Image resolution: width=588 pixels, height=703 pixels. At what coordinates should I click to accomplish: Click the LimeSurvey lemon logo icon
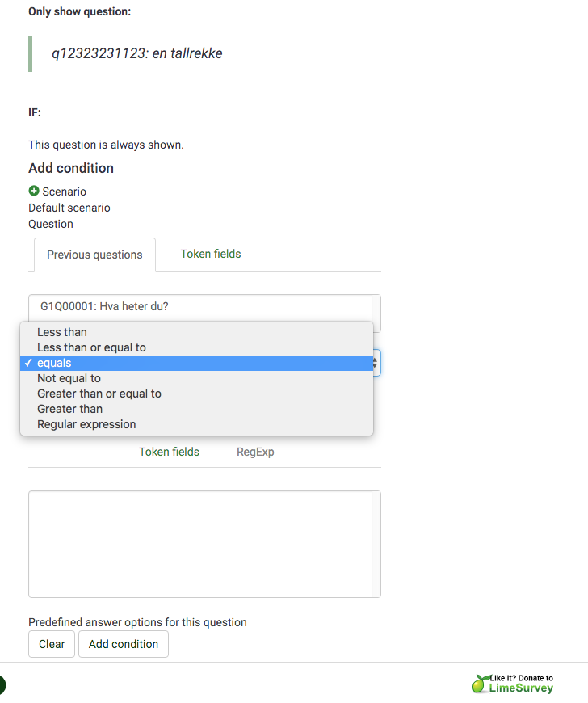pos(481,684)
